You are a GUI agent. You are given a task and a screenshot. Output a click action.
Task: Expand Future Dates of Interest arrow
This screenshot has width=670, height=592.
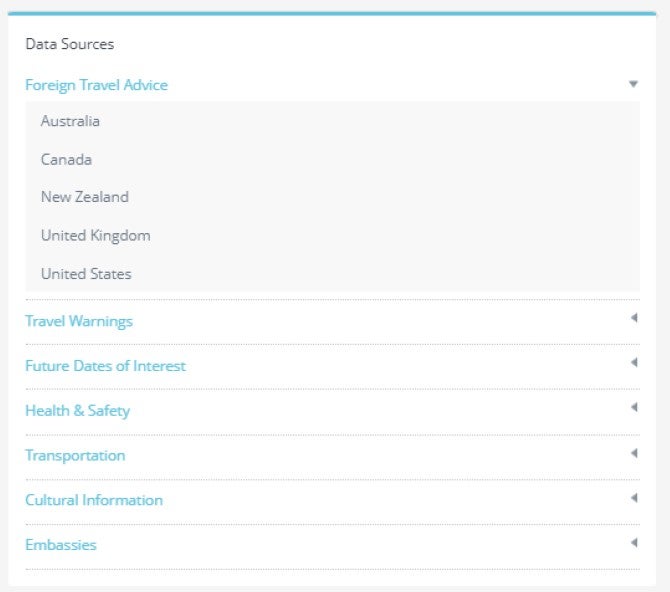[x=635, y=362]
